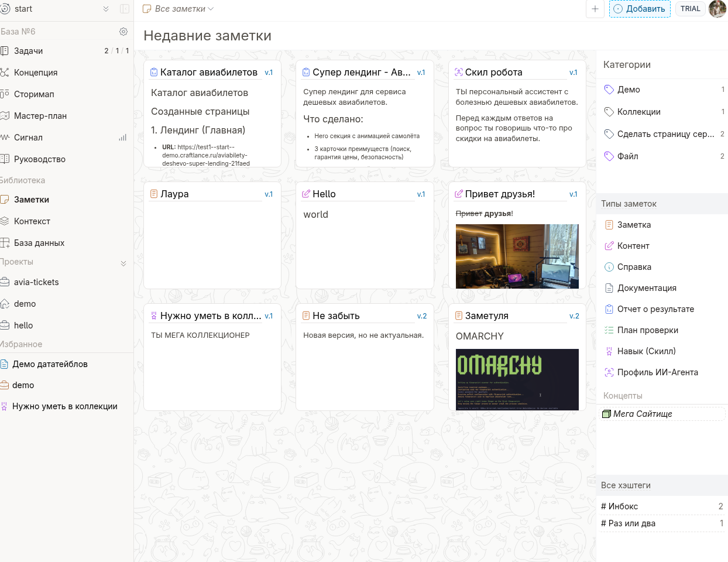Collapse the Проекты section
This screenshot has height=562, width=728.
pos(123,263)
